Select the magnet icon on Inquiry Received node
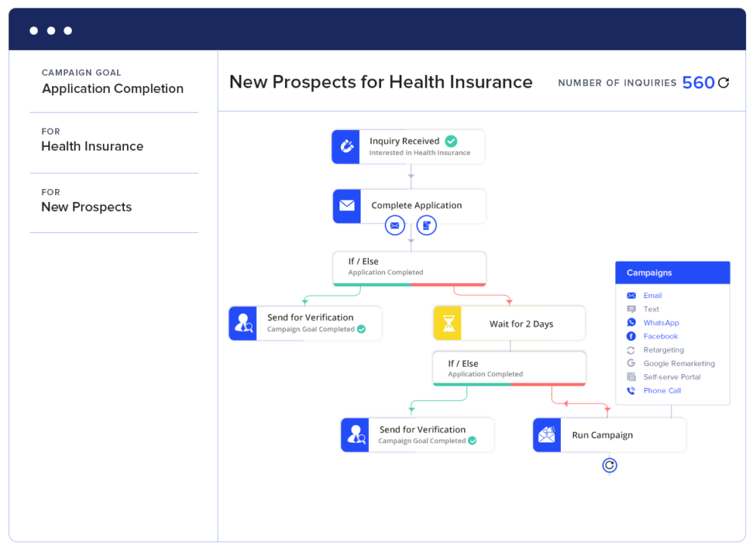The width and height of the screenshot is (756, 549). [345, 146]
